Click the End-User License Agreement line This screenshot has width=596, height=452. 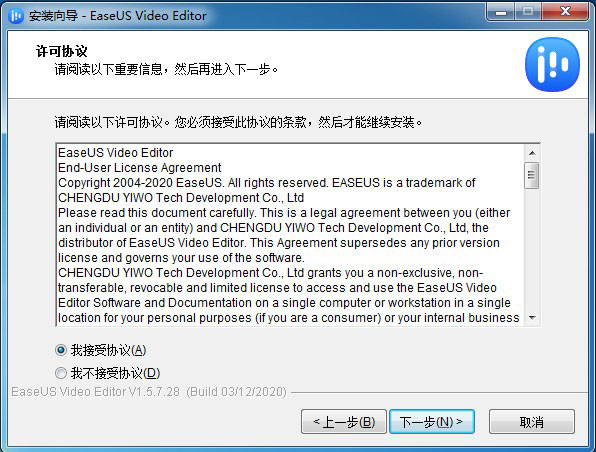click(139, 168)
